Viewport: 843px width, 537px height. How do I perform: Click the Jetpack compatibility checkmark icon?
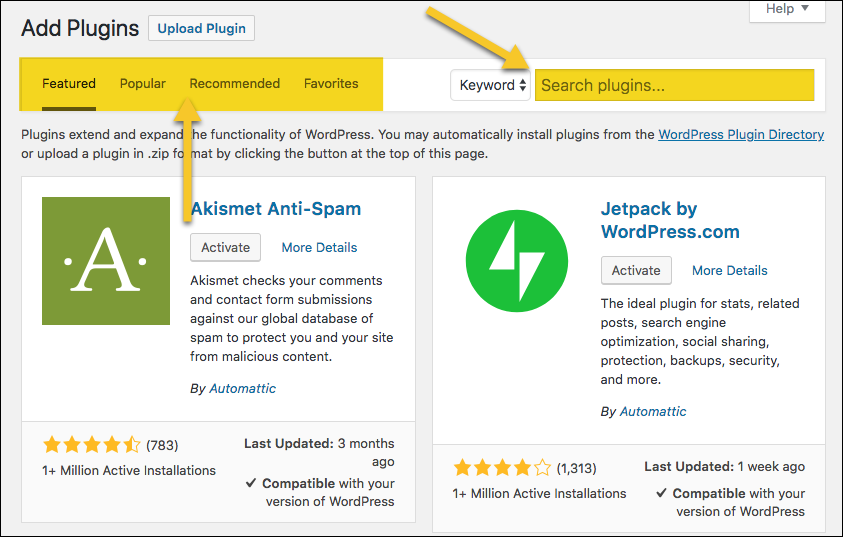point(661,492)
